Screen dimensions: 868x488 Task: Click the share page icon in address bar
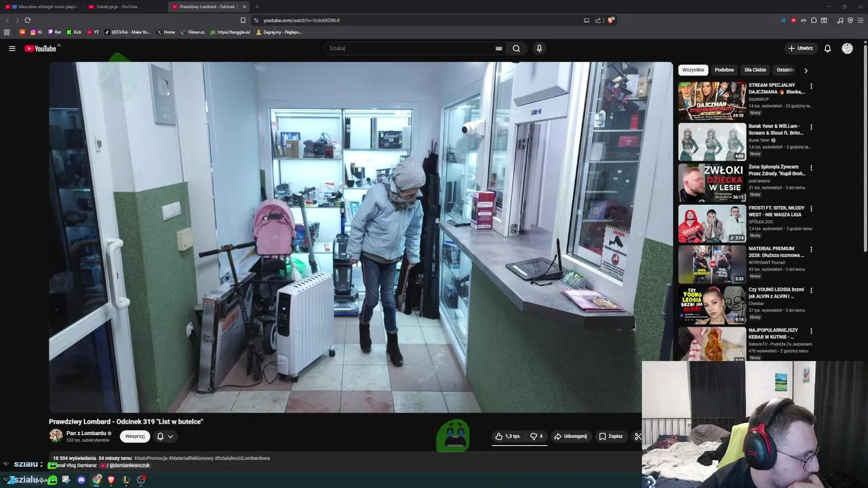(598, 20)
